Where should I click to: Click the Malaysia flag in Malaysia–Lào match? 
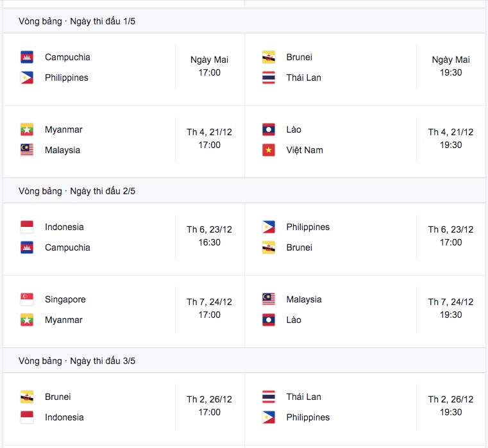pyautogui.click(x=268, y=299)
